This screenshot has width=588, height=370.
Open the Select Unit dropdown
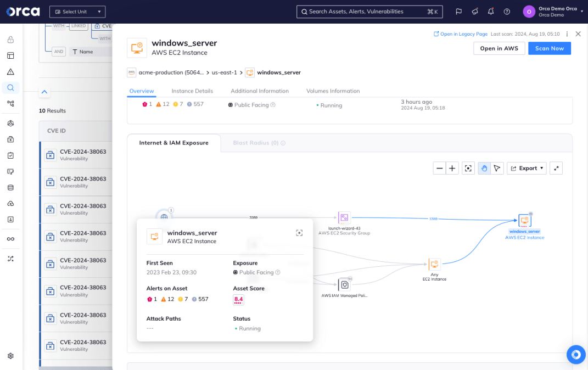(77, 12)
